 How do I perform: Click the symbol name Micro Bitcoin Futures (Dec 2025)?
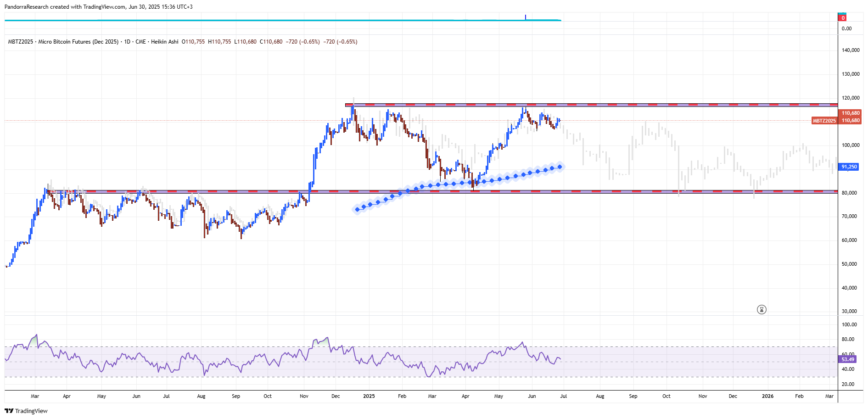coord(78,42)
